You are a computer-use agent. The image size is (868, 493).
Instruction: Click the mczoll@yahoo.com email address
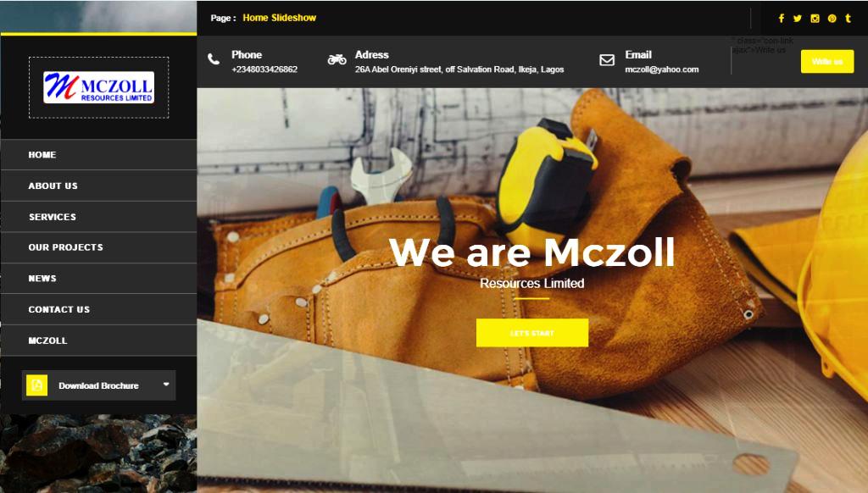coord(661,69)
